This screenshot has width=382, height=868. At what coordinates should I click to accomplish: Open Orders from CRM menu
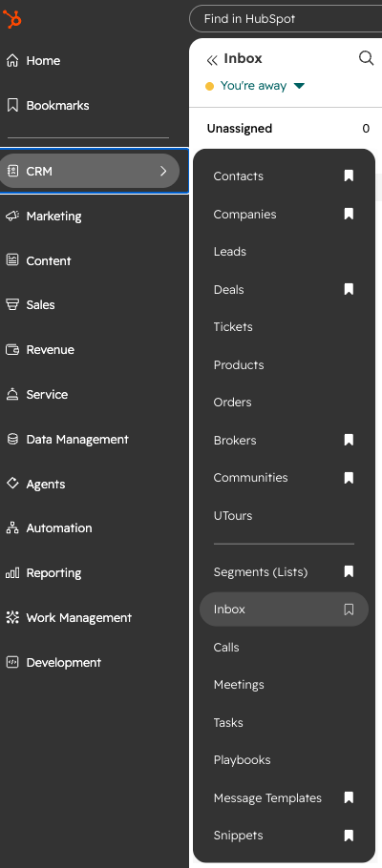[232, 403]
